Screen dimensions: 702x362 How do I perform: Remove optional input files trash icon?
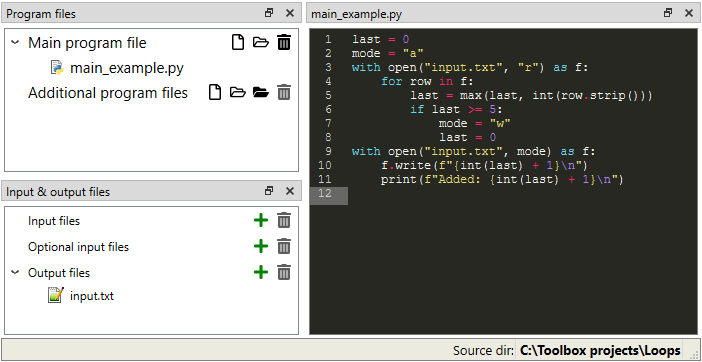click(x=284, y=247)
